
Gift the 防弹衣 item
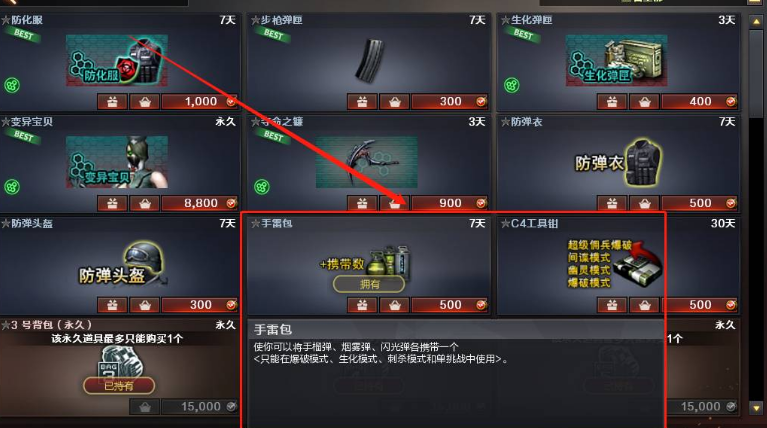[612, 203]
